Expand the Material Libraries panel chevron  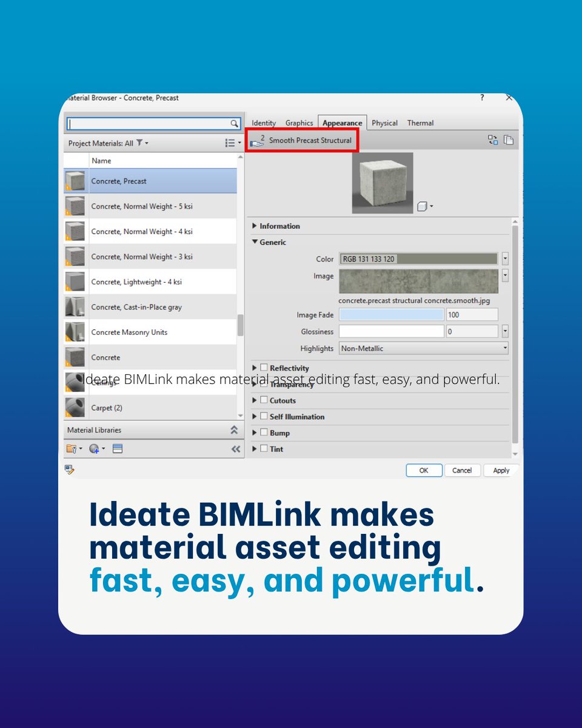(x=234, y=430)
